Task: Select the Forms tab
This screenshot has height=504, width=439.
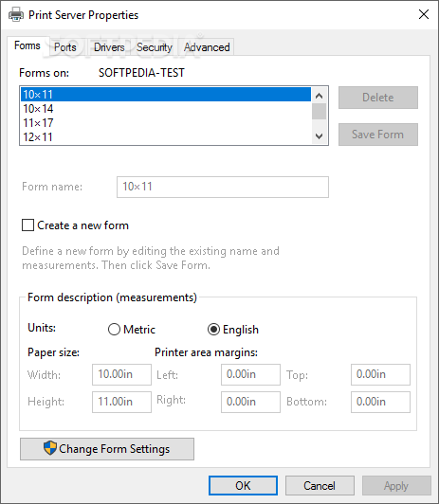Action: 27,45
